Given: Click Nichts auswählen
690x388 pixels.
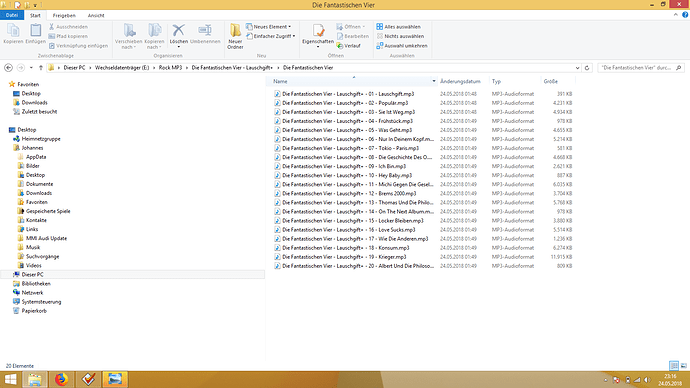Looking at the screenshot, I should point(400,36).
